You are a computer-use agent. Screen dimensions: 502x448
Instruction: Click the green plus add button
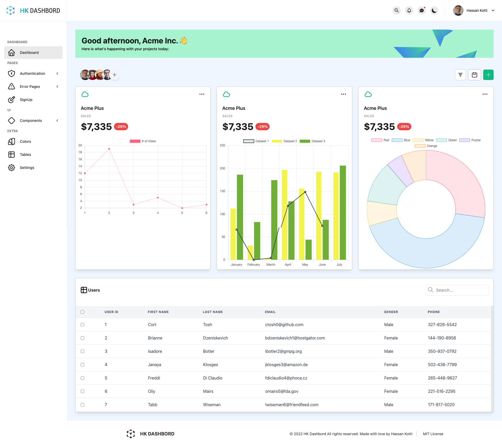point(488,75)
